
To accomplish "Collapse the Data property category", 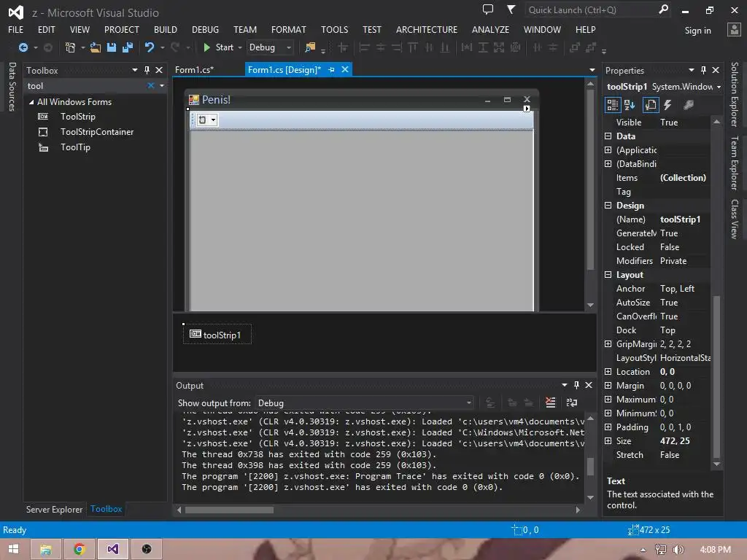I will [608, 136].
